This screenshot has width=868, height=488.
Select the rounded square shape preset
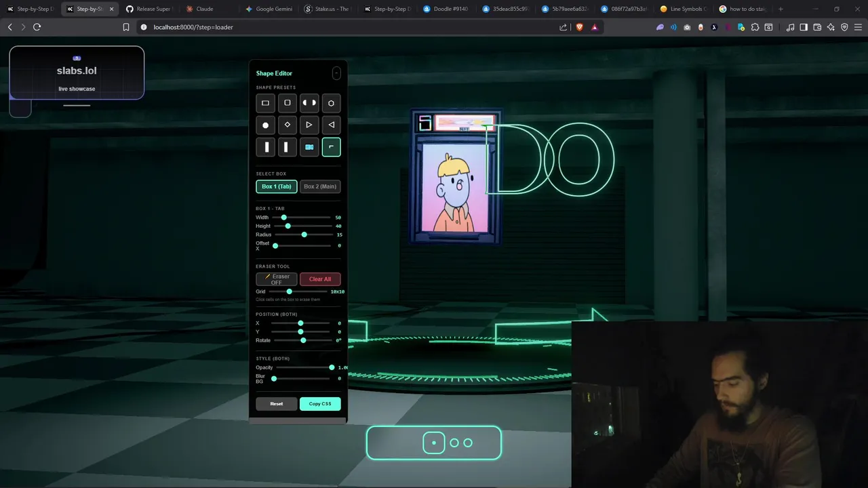pyautogui.click(x=287, y=103)
